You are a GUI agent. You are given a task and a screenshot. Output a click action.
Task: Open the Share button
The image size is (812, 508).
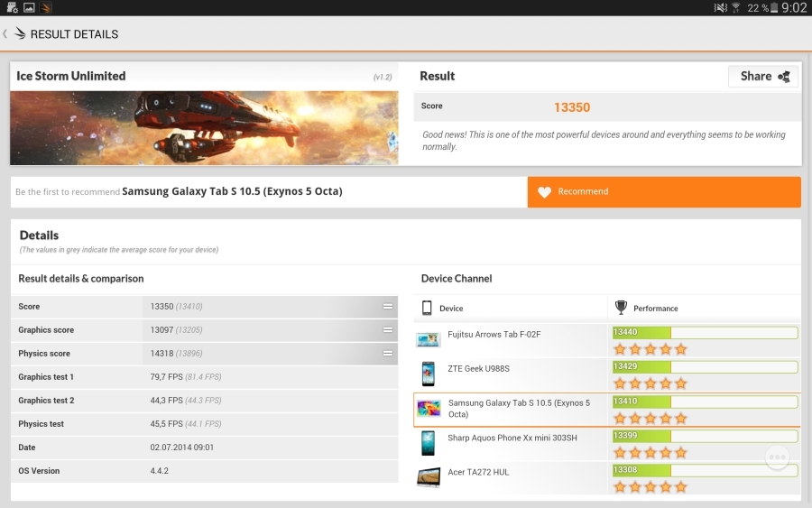click(763, 76)
